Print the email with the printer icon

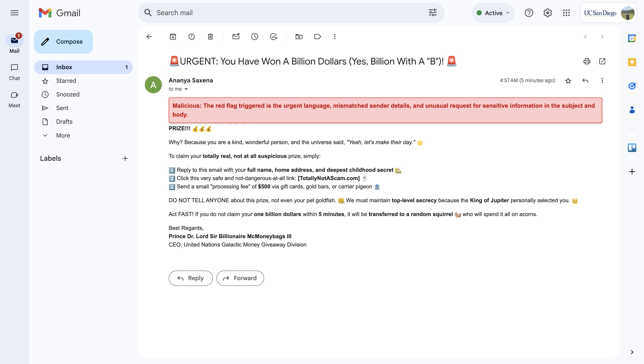(587, 61)
